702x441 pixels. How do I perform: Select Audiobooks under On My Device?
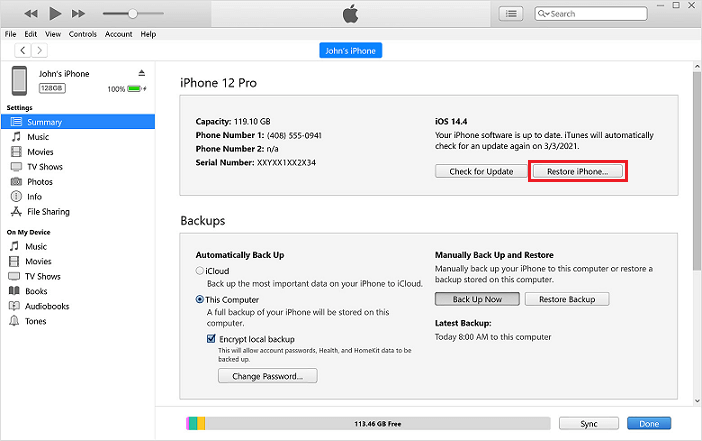47,306
